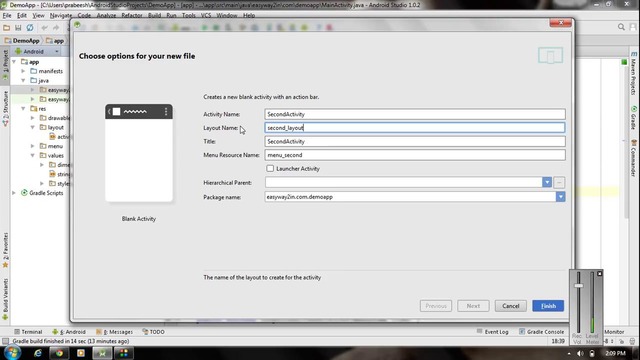
Task: Open the Gradle Console
Action: [541, 332]
